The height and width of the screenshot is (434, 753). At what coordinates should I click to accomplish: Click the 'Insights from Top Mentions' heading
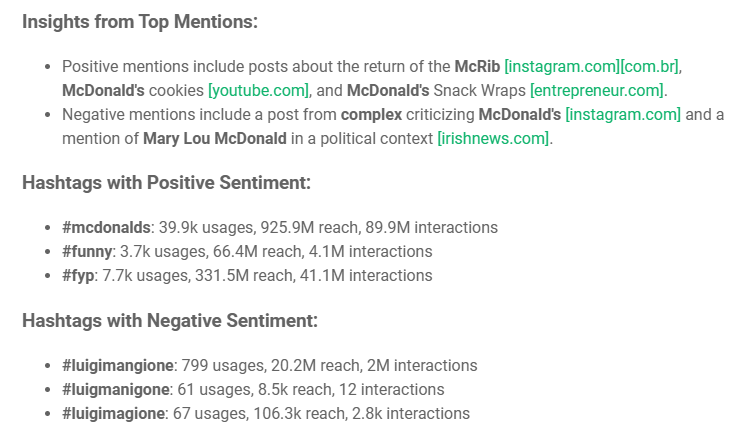point(140,22)
